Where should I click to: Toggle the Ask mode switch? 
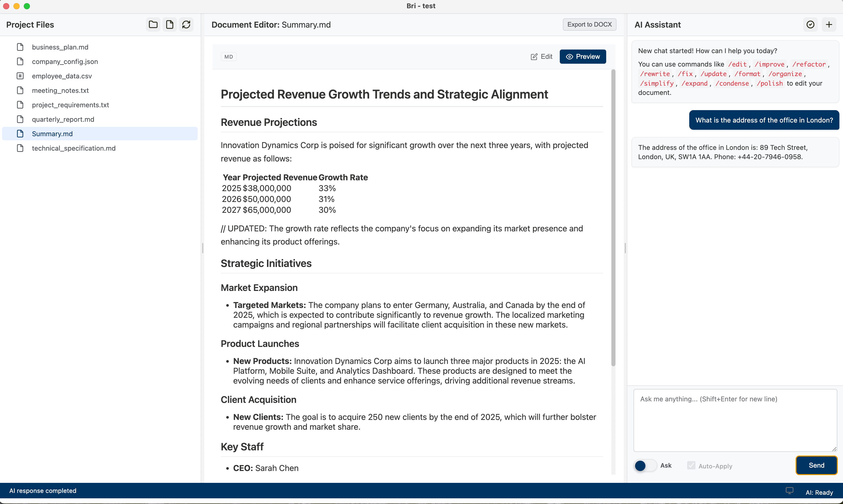[x=645, y=465]
